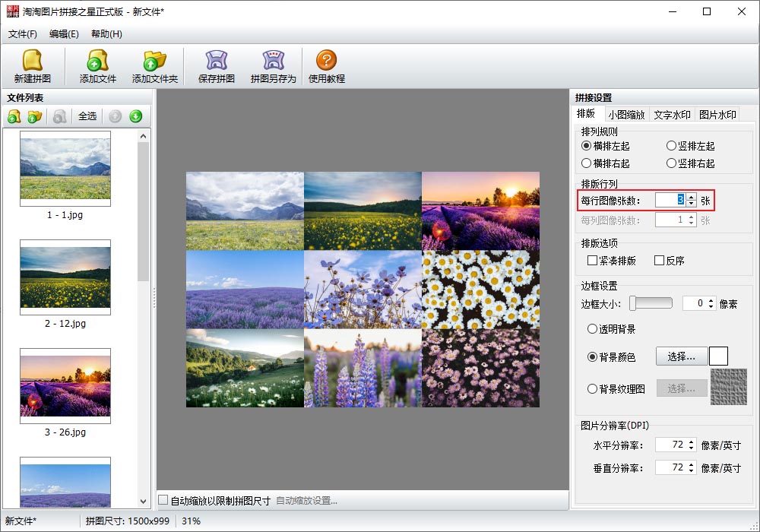Select 竖排右起 arrangement option
Image resolution: width=760 pixels, height=532 pixels.
[691, 163]
